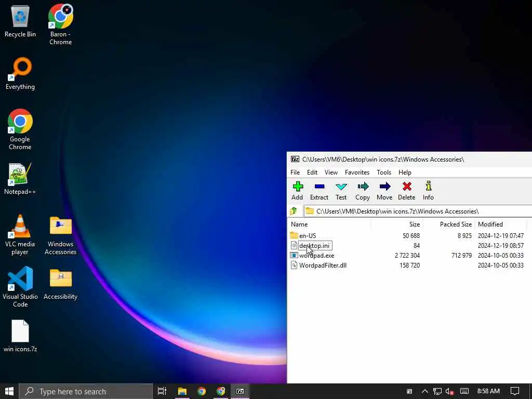Select the wordpad.exe file icon
The width and height of the screenshot is (532, 399).
[x=294, y=255]
